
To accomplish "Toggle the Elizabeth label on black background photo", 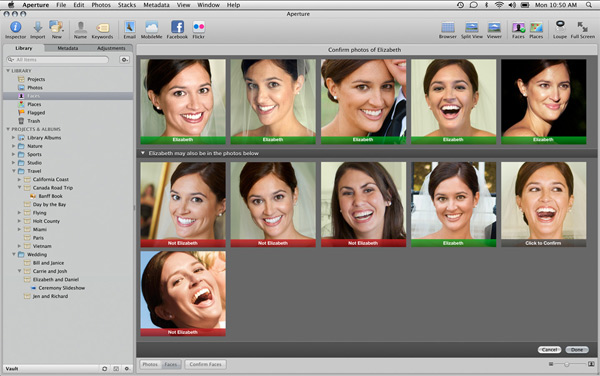I will coord(543,140).
